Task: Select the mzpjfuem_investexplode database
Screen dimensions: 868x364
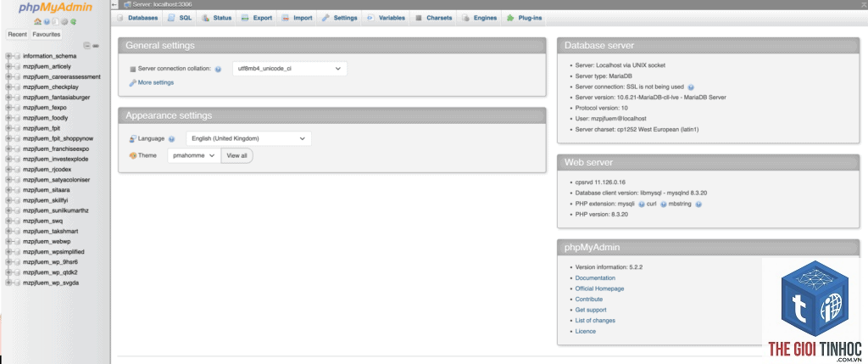Action: tap(55, 159)
